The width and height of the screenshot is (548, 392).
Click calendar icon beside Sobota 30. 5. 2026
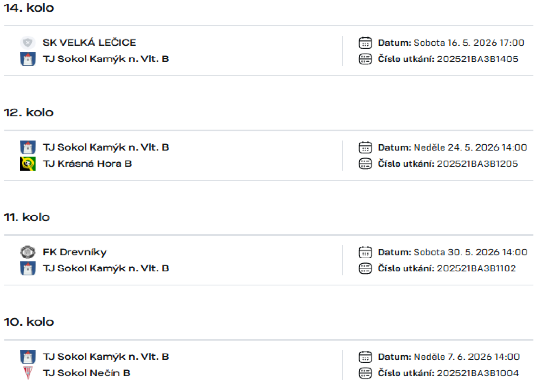click(x=365, y=252)
